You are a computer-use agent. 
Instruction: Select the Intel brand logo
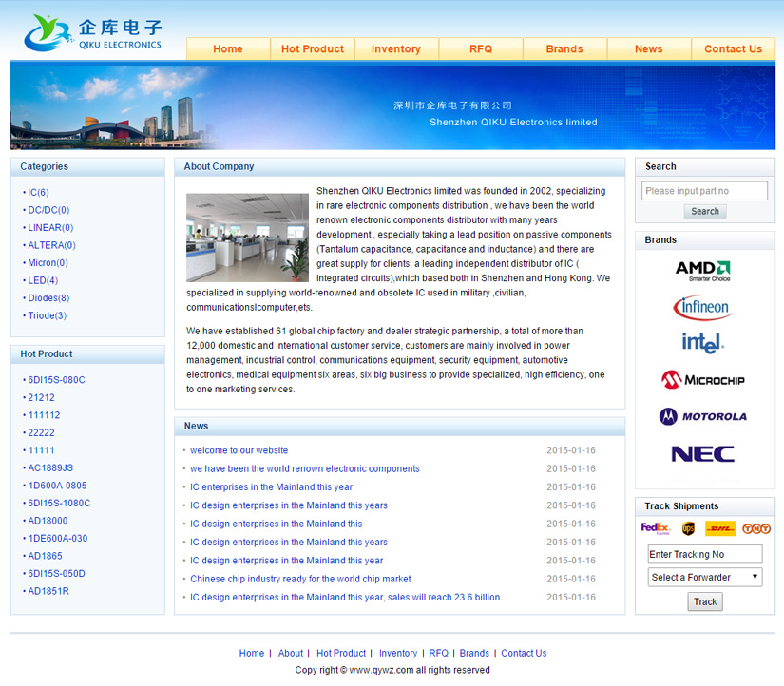point(702,342)
